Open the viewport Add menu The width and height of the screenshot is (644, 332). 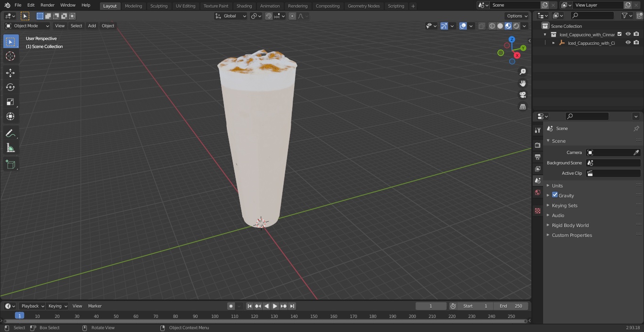tap(92, 26)
